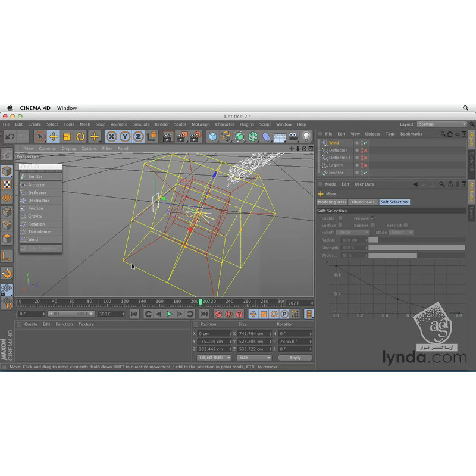
Task: Open the Layout Startup dropdown
Action: click(x=442, y=124)
